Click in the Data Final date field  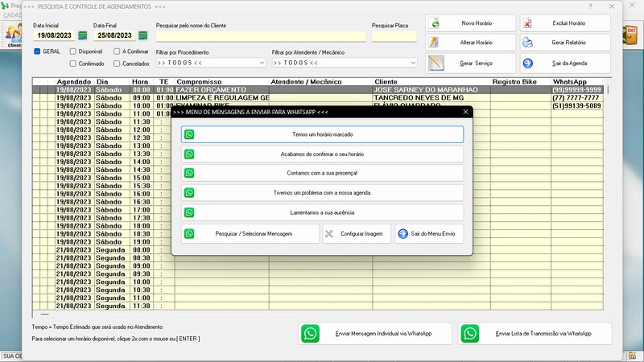[x=115, y=35]
